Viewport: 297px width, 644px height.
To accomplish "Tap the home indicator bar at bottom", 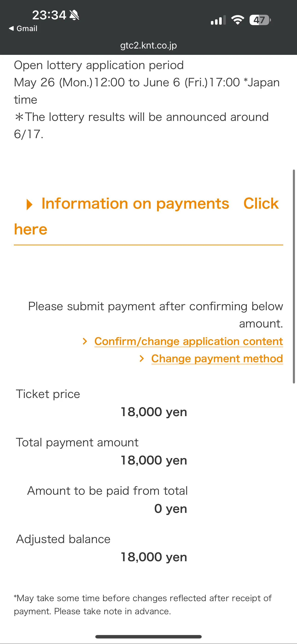I will (x=148, y=636).
